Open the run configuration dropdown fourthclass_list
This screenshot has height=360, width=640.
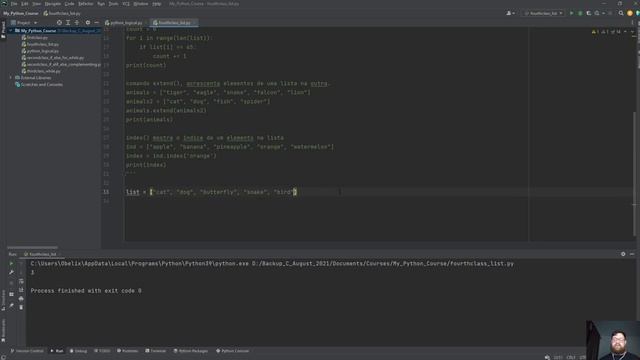(543, 13)
